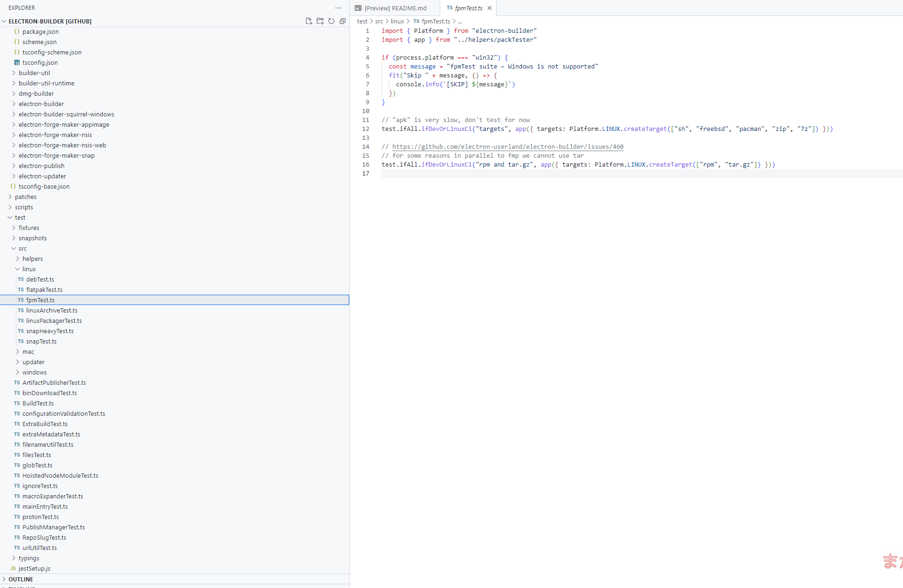Click the linux breadcrumb above the editor

click(x=397, y=21)
